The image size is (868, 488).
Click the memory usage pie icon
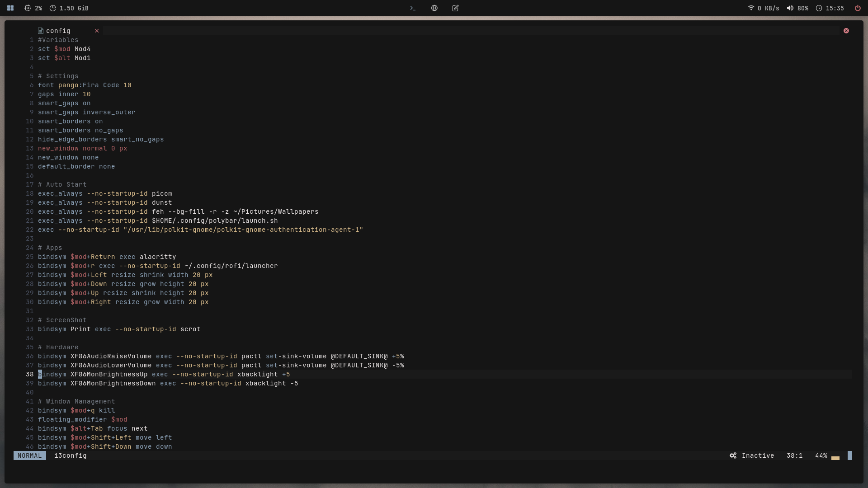pyautogui.click(x=53, y=8)
